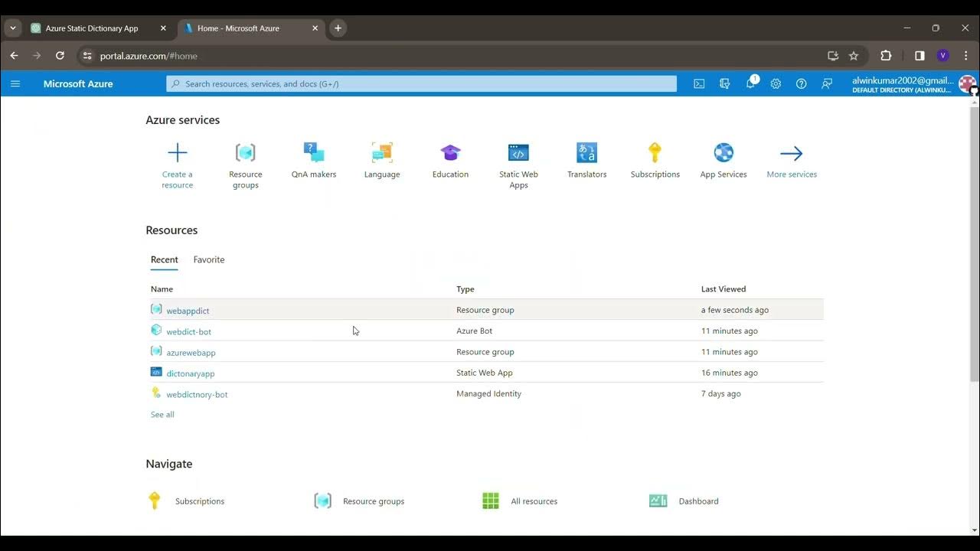The height and width of the screenshot is (551, 980).
Task: Click the portal.azure.com address bar
Action: tap(459, 56)
